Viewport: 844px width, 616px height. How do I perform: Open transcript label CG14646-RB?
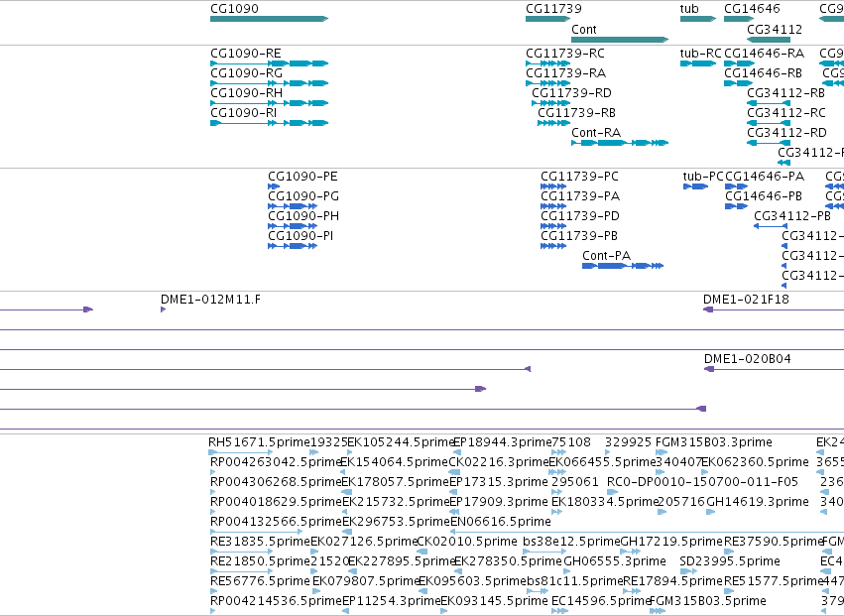point(764,73)
